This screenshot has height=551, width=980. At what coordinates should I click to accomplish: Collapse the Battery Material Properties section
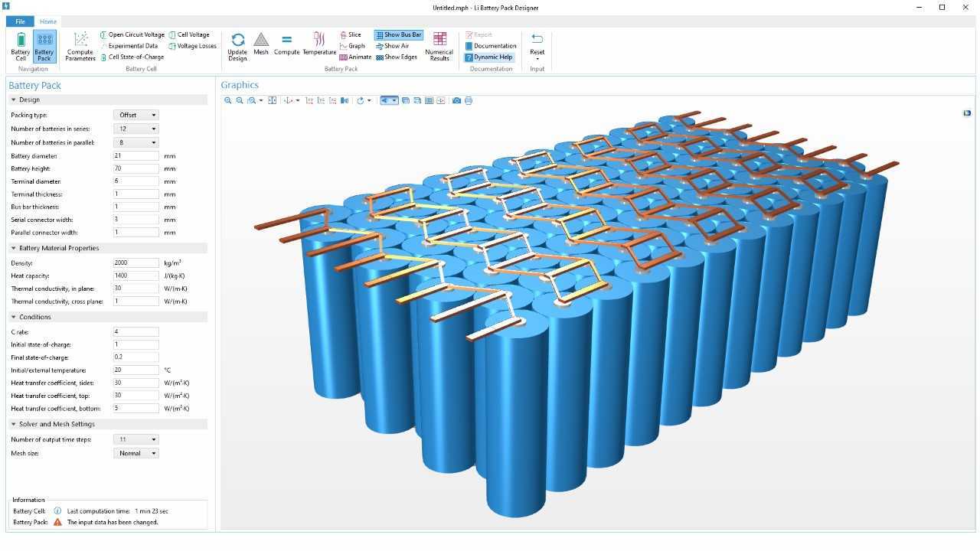pyautogui.click(x=12, y=248)
